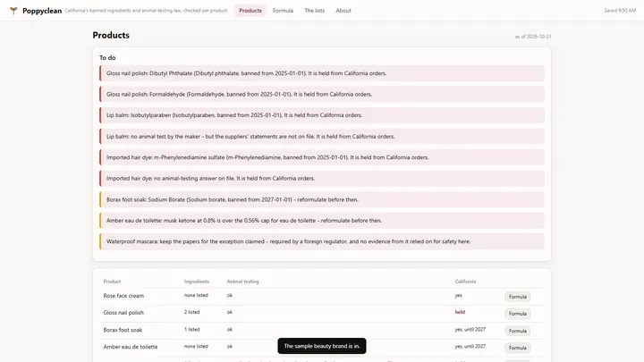Select the Amber eau de toilette musk ketone warning
644x362 pixels.
click(x=322, y=221)
